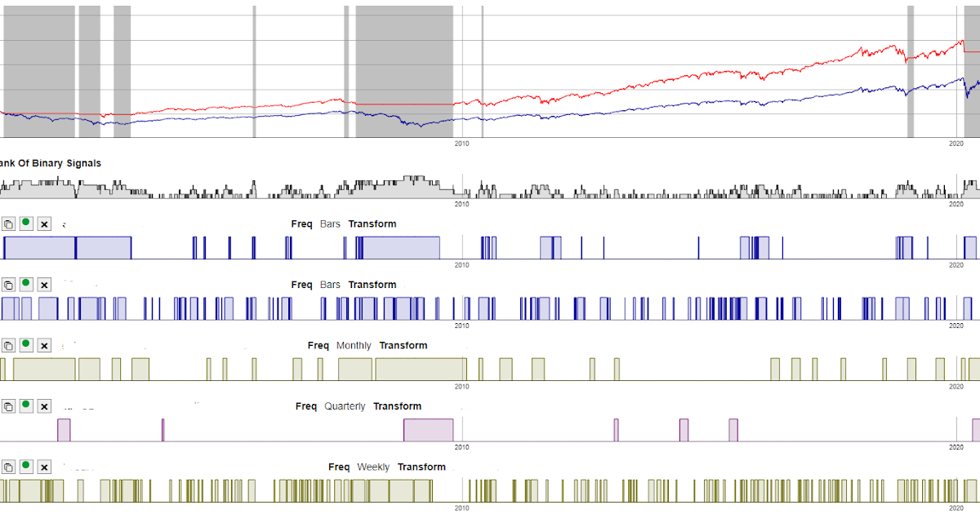
Task: Duplicate the Weekly signal panel
Action: 8,467
